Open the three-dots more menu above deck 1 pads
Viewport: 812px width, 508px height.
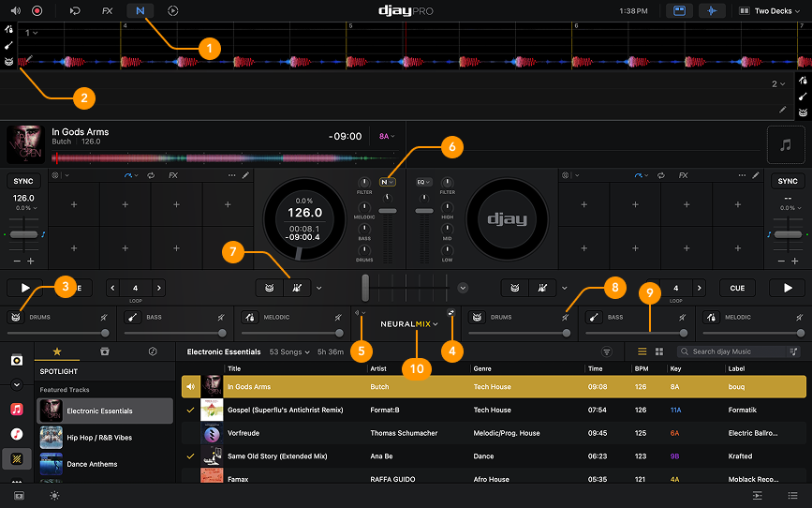[231, 175]
